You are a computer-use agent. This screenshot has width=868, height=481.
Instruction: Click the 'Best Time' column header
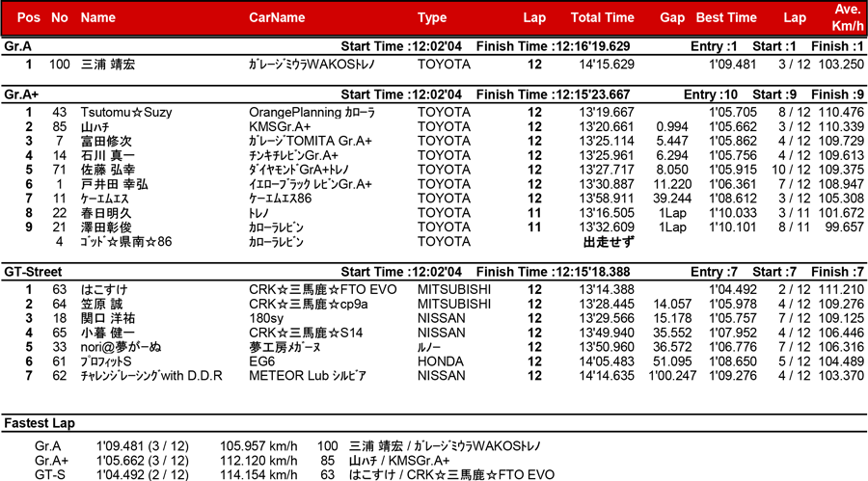click(x=725, y=17)
